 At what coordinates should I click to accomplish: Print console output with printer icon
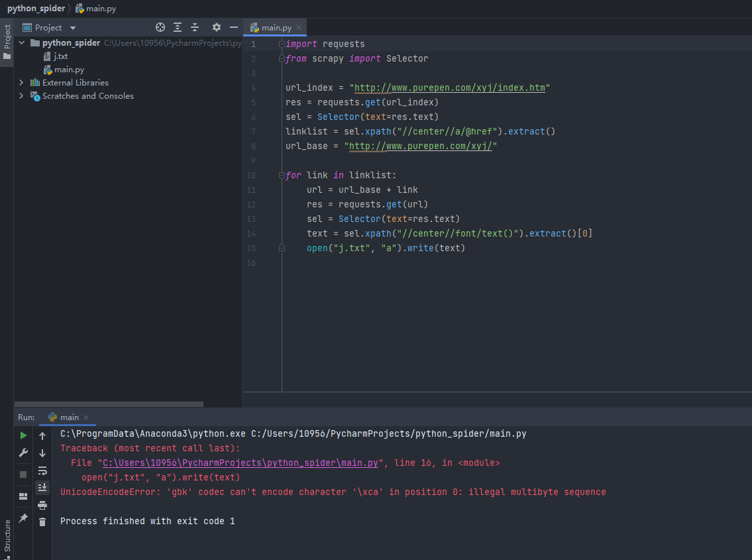point(42,505)
